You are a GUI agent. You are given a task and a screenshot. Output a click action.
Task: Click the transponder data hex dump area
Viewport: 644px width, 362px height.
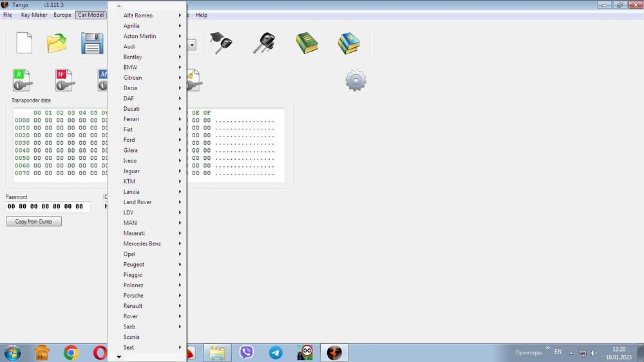[149, 145]
